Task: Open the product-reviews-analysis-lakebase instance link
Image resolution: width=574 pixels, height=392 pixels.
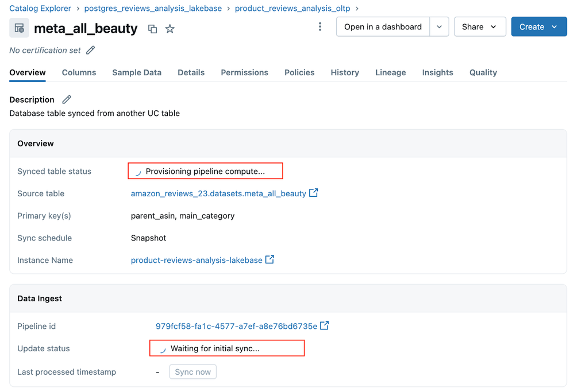Action: point(197,260)
